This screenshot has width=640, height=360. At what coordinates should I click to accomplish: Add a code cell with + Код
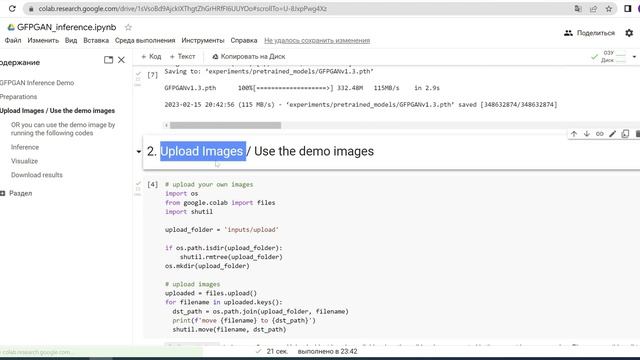pos(151,57)
